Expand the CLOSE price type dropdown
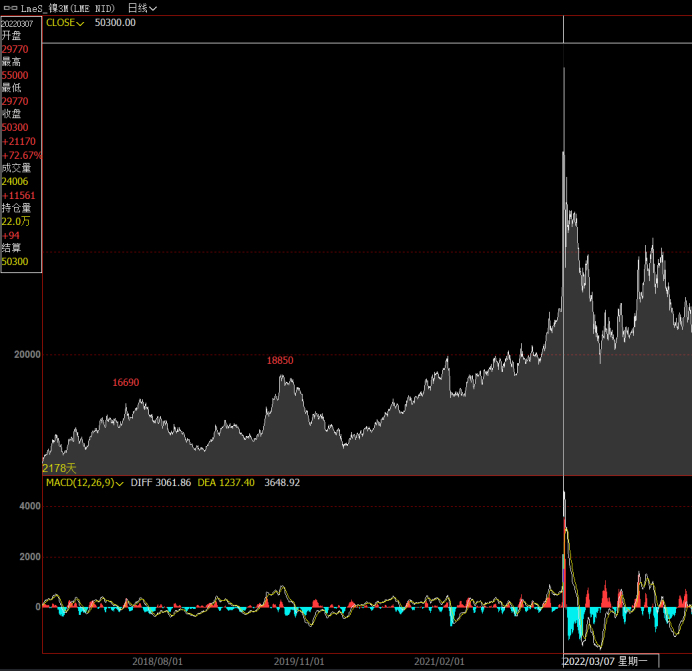Screen dimensions: 692x671 pyautogui.click(x=65, y=22)
